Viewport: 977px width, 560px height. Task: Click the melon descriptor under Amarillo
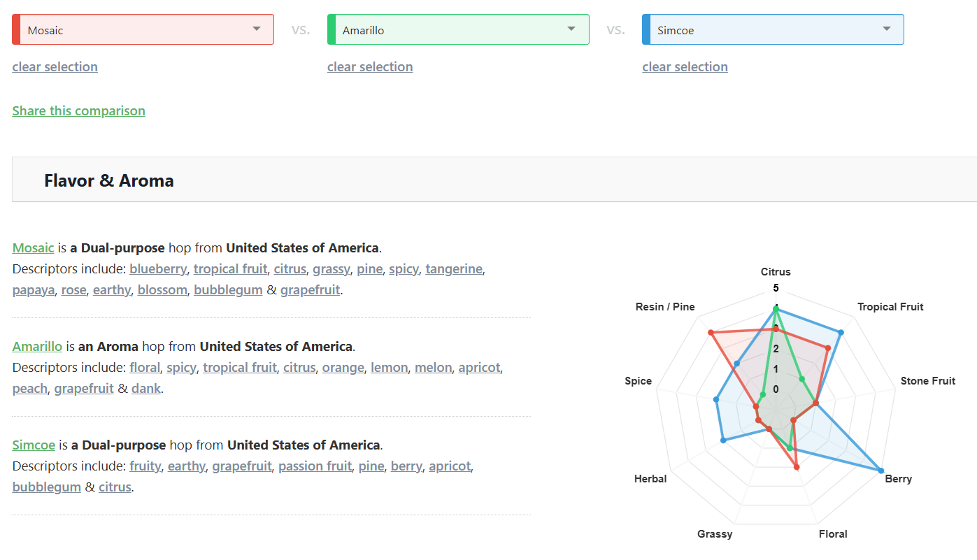(x=433, y=368)
